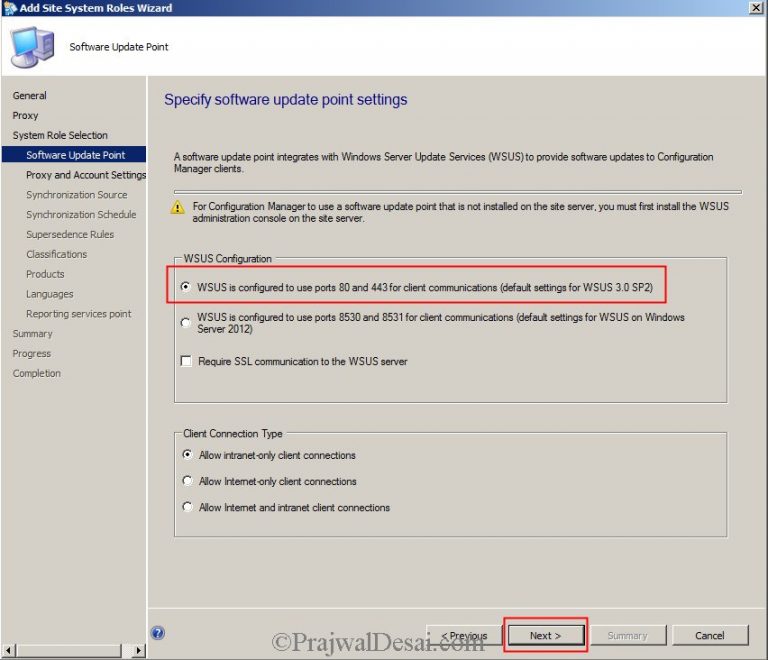Click Completion step in sidebar

tap(37, 373)
